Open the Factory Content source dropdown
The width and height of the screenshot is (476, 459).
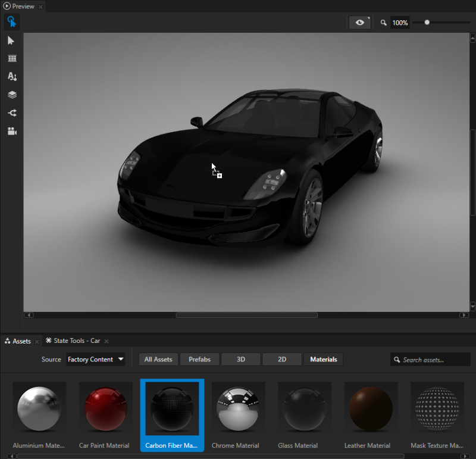95,360
